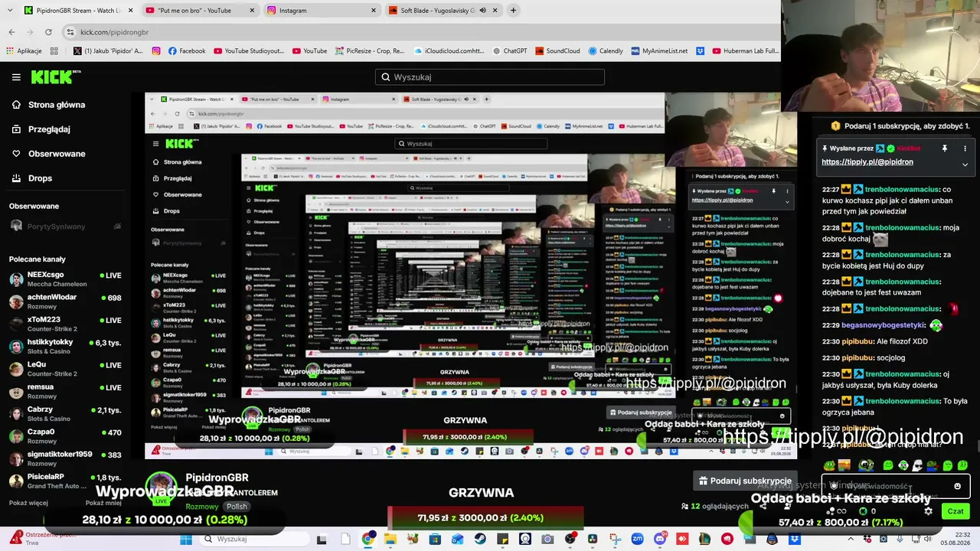The height and width of the screenshot is (551, 980).
Task: Click trenbolonowamacius username in 22:27 message
Action: (902, 190)
